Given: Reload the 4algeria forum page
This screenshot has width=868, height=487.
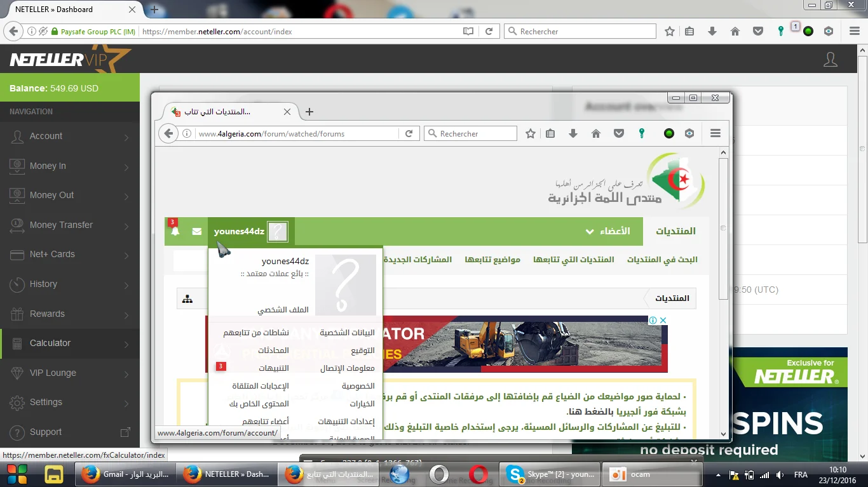Looking at the screenshot, I should pos(409,134).
